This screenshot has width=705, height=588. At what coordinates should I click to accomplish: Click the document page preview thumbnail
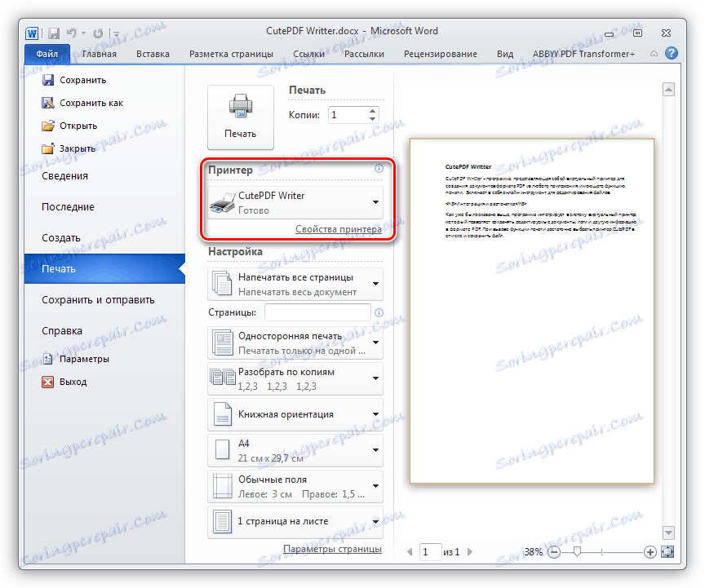coord(532,311)
